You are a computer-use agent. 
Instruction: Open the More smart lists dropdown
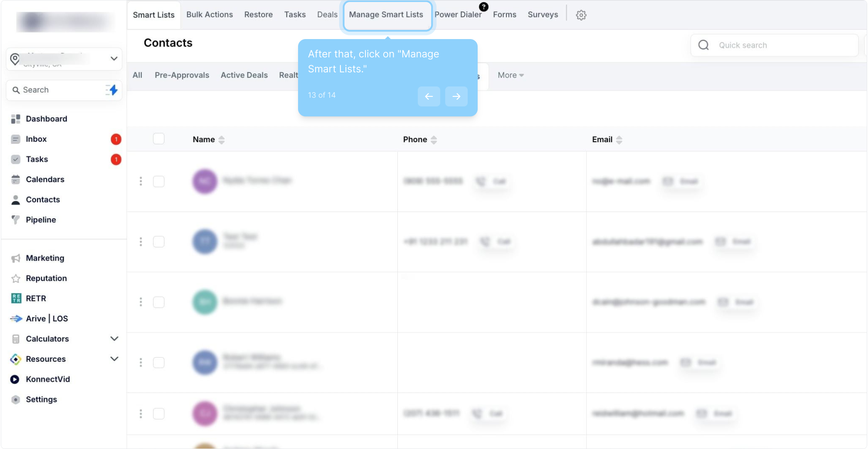pos(510,75)
